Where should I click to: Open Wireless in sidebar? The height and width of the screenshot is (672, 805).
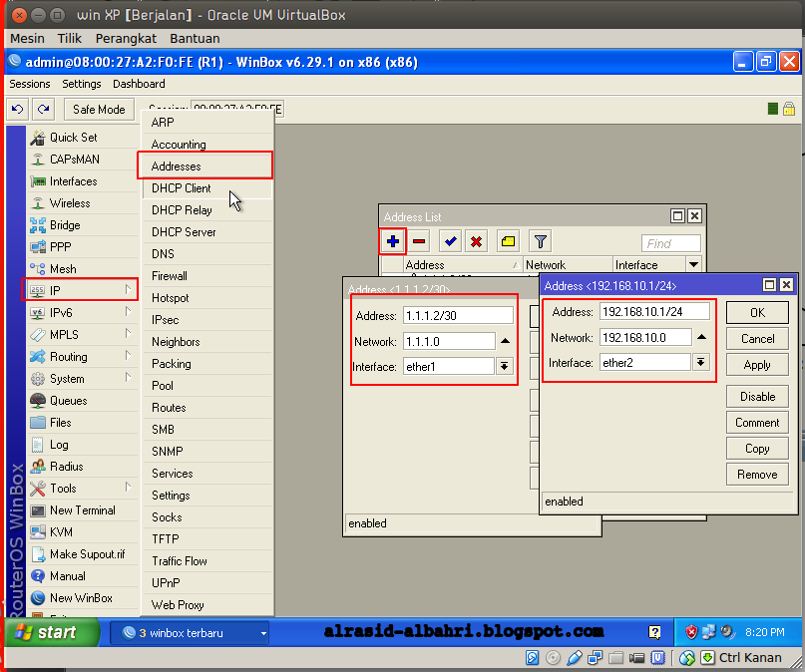click(x=82, y=203)
